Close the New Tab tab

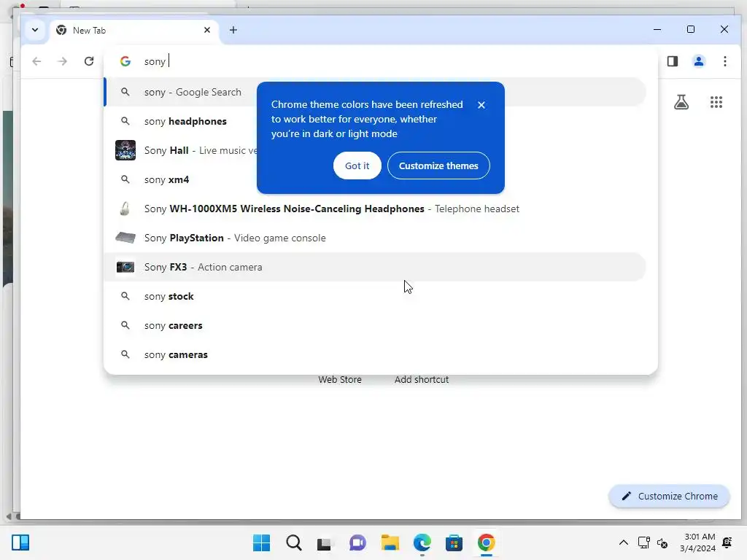[206, 30]
